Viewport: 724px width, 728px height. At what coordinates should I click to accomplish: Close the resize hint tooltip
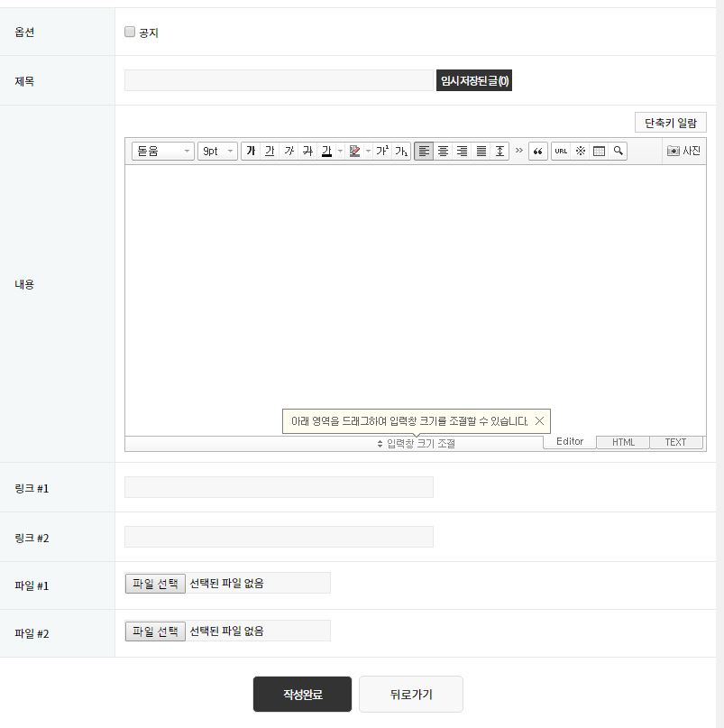539,421
